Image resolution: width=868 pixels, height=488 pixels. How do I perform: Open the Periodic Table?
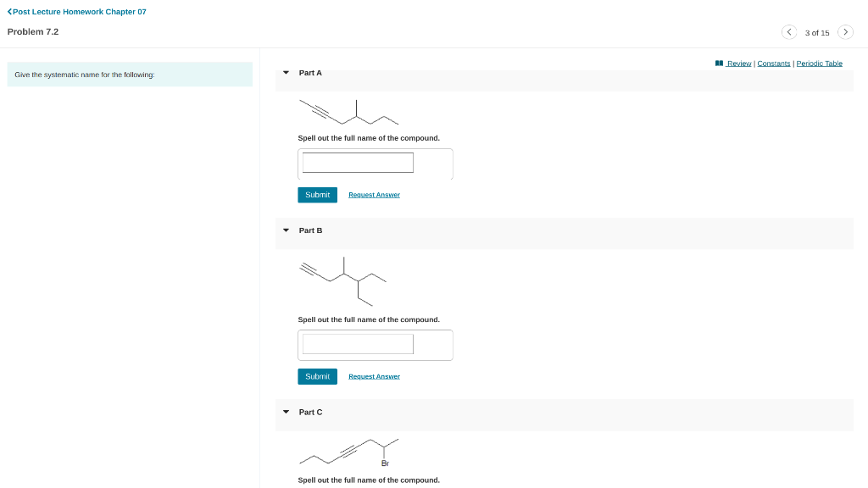[x=819, y=63]
